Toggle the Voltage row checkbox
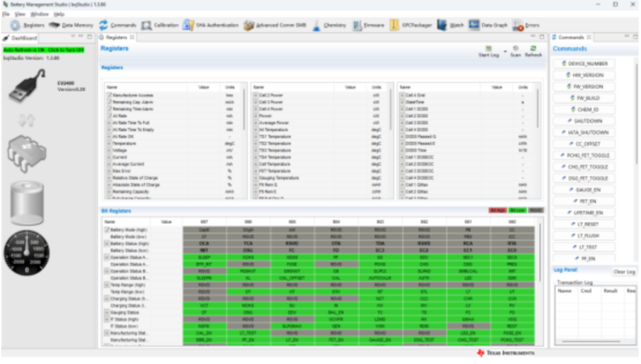The width and height of the screenshot is (641, 364). pos(109,151)
